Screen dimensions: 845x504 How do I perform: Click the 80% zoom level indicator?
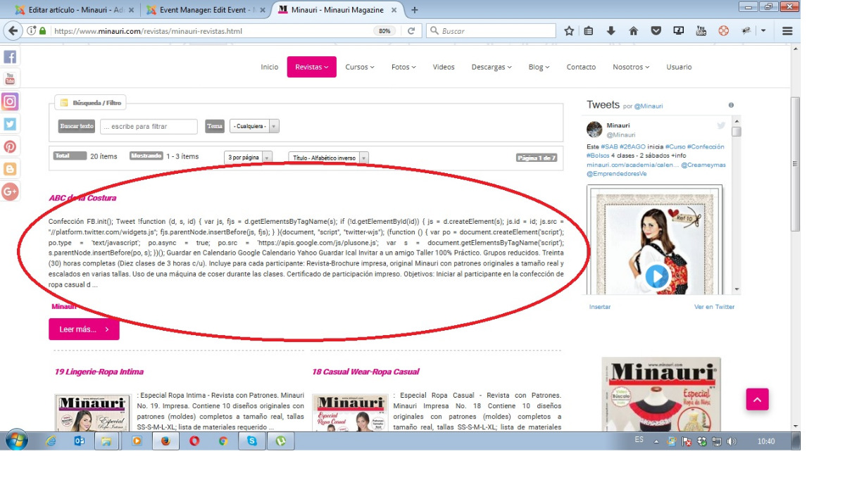[x=384, y=31]
